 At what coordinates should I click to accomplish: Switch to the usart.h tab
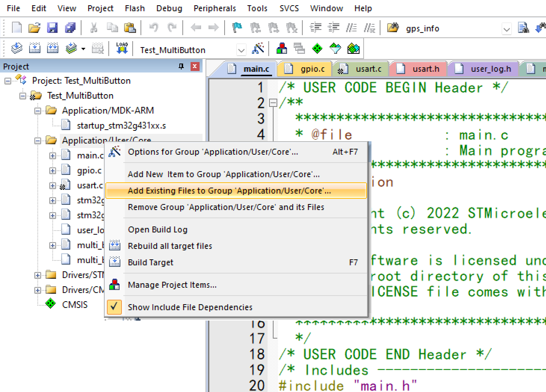click(x=419, y=69)
